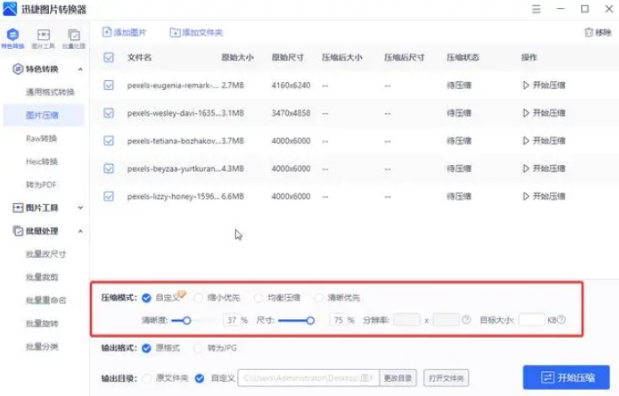Select 缩小优先 compression mode
The height and width of the screenshot is (396, 619).
point(198,298)
